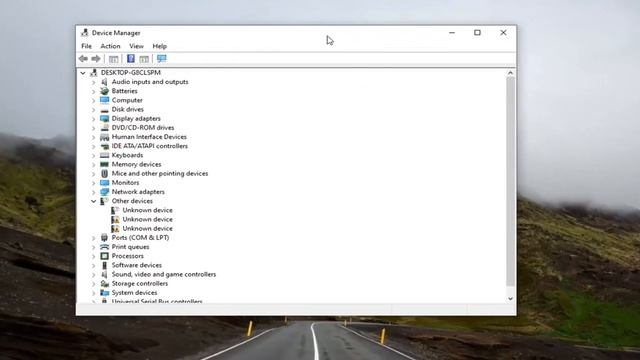The height and width of the screenshot is (360, 640).
Task: Expand the Display adapters node arrow
Action: pos(93,119)
